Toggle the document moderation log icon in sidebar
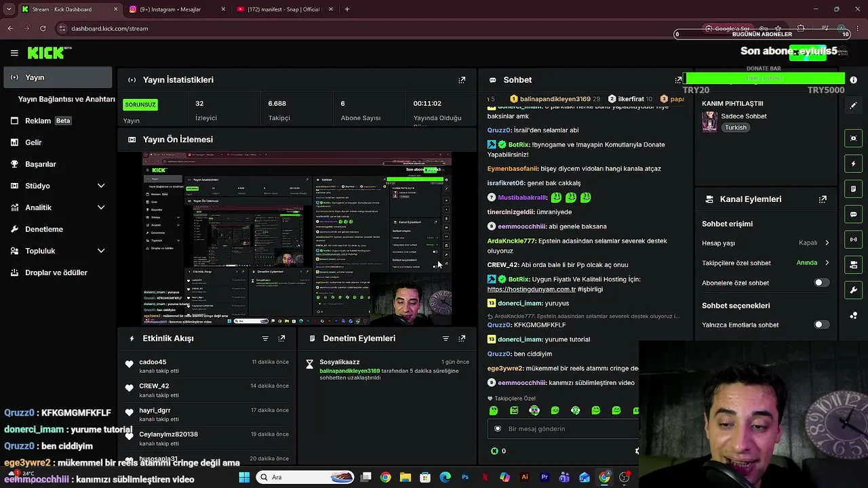This screenshot has height=488, width=868. [854, 188]
